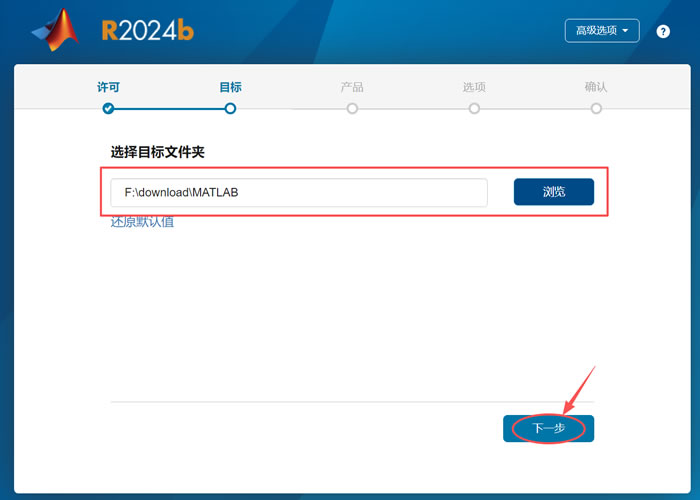Screen dimensions: 700x500
Task: Click the 选项 step circle marker
Action: click(474, 108)
